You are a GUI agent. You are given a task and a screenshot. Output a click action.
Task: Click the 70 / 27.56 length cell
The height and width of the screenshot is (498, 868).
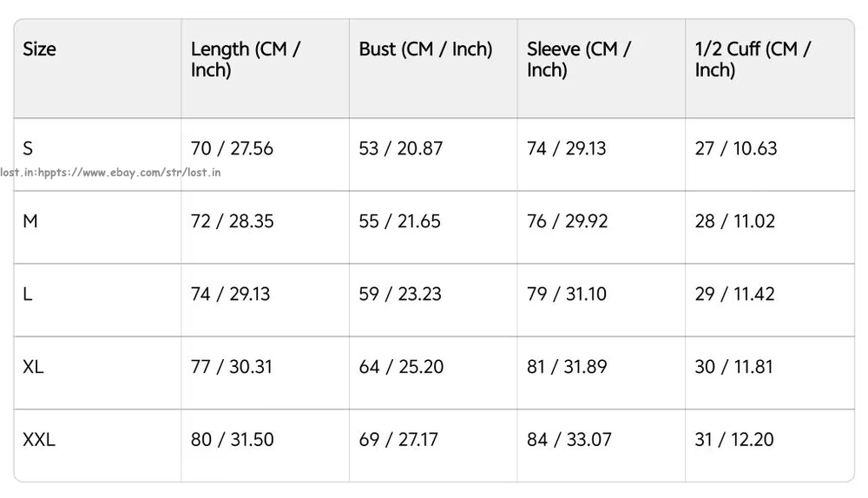click(232, 148)
